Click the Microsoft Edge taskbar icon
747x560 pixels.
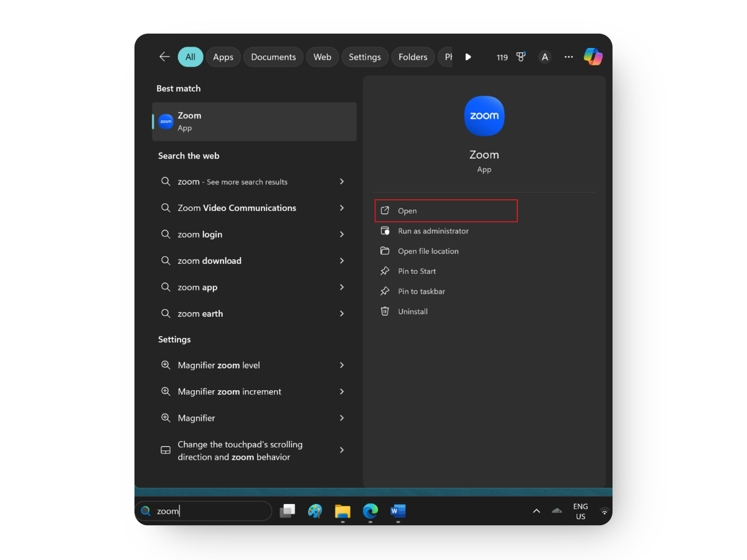370,511
